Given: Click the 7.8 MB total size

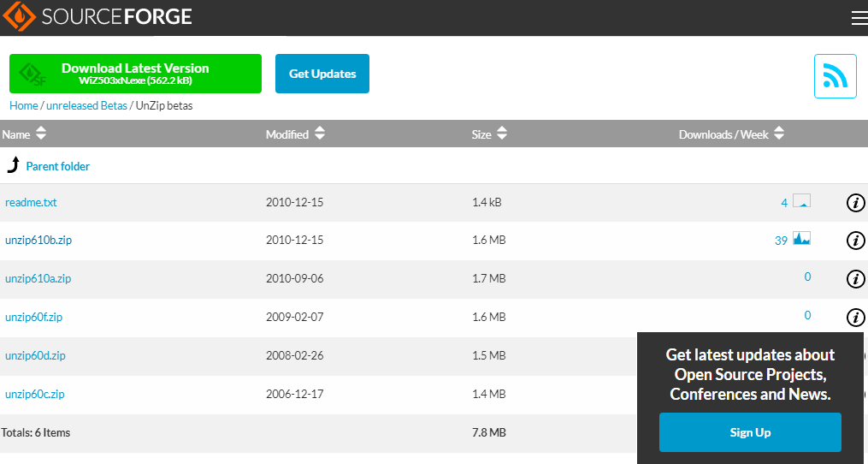Looking at the screenshot, I should [x=489, y=432].
